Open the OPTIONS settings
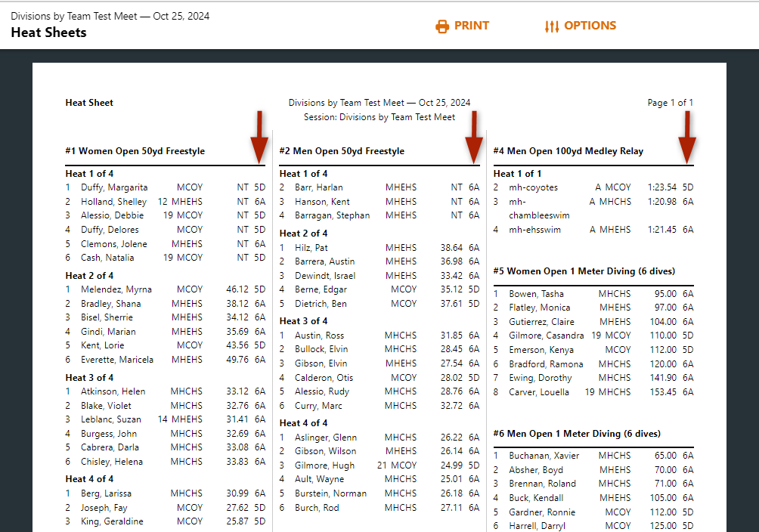759x532 pixels. [590, 26]
